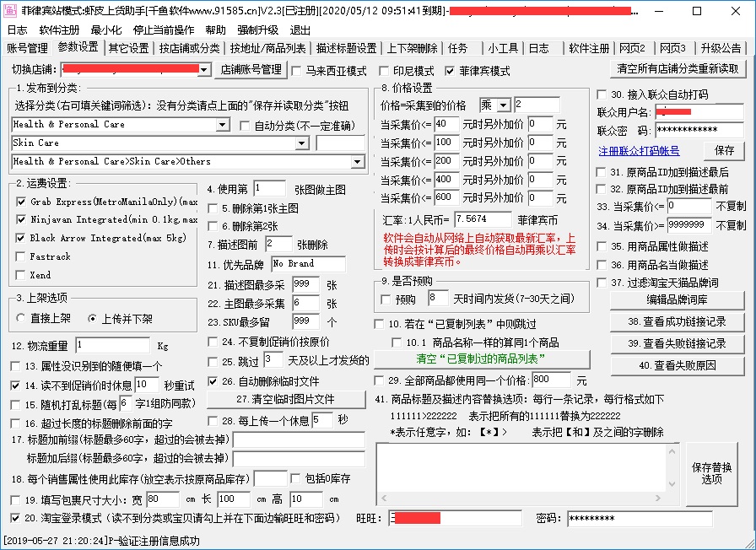The image size is (756, 550).
Task: Click 27.清空临时图片文件 button
Action: (286, 400)
